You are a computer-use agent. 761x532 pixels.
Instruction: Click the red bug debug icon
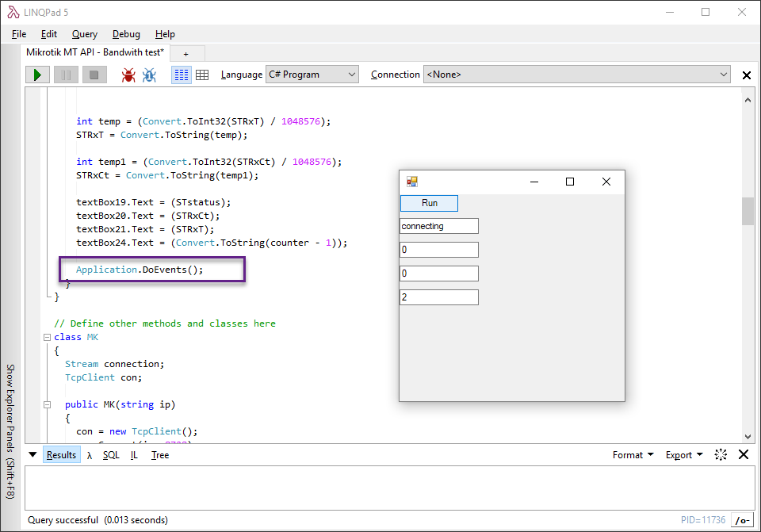click(x=128, y=75)
